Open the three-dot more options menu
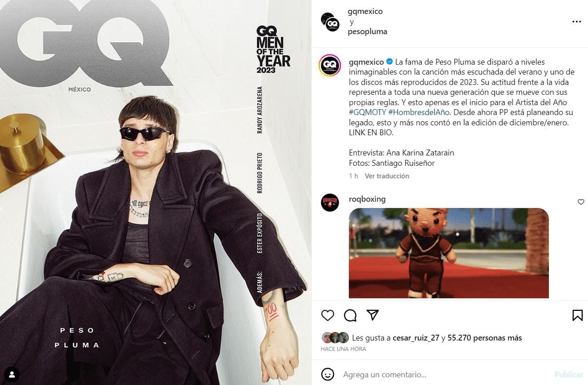The height and width of the screenshot is (385, 588). pyautogui.click(x=577, y=22)
